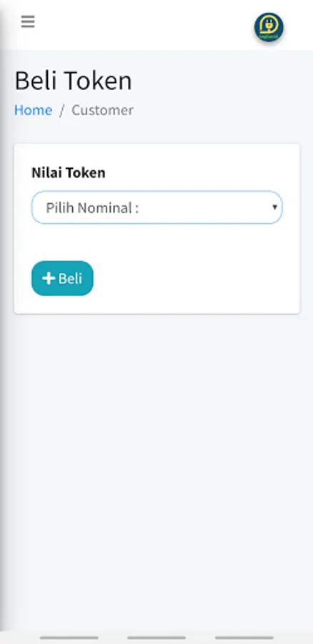Click the Customer breadcrumb item
This screenshot has width=313, height=644.
103,110
